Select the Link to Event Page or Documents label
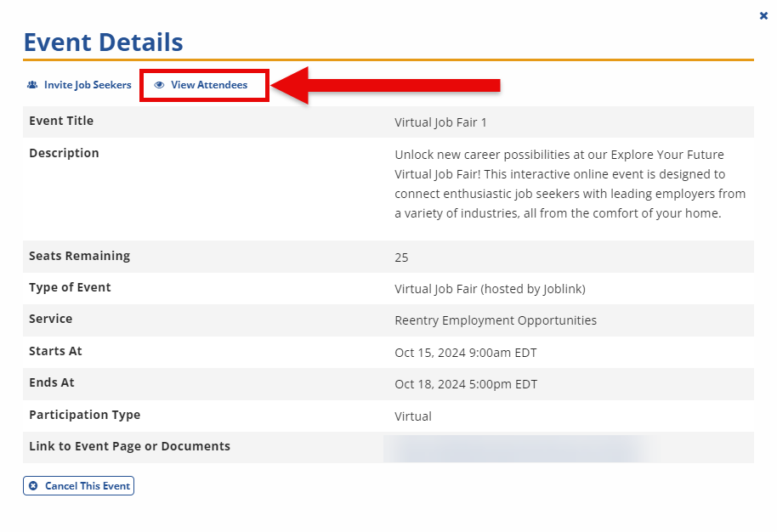This screenshot has height=532, width=777. click(129, 447)
